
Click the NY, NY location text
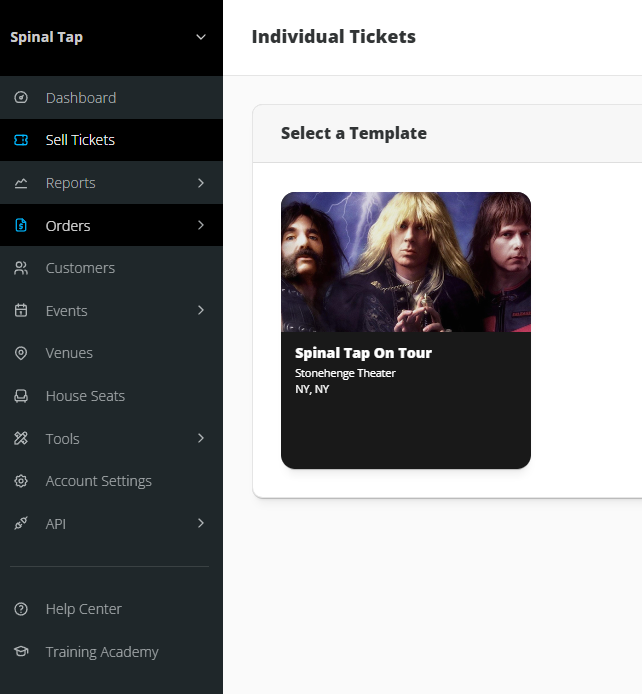(312, 389)
